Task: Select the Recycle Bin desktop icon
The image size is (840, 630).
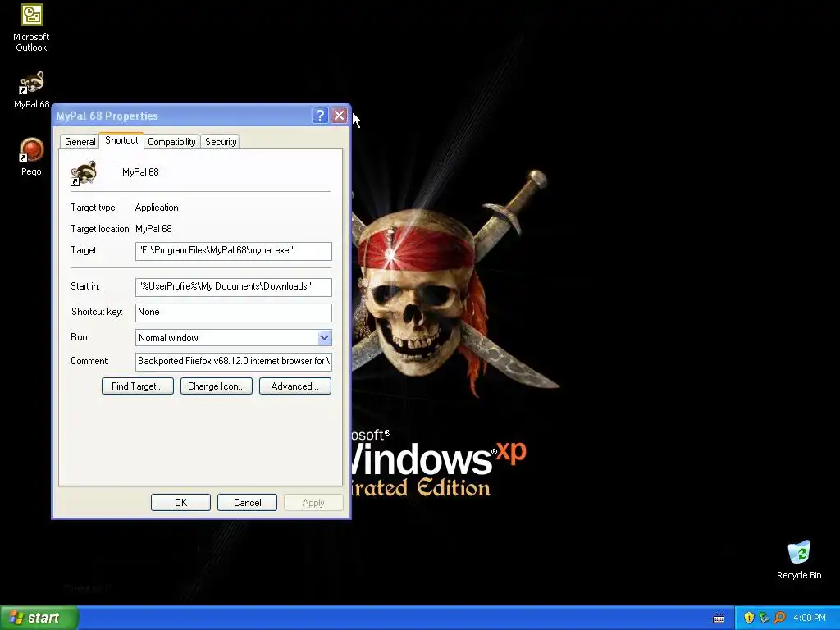Action: pyautogui.click(x=799, y=559)
